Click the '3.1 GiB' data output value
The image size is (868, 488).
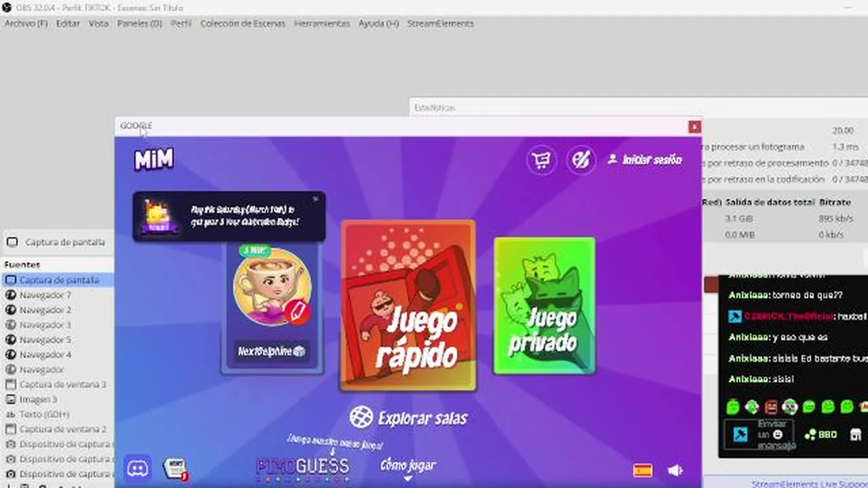(738, 218)
